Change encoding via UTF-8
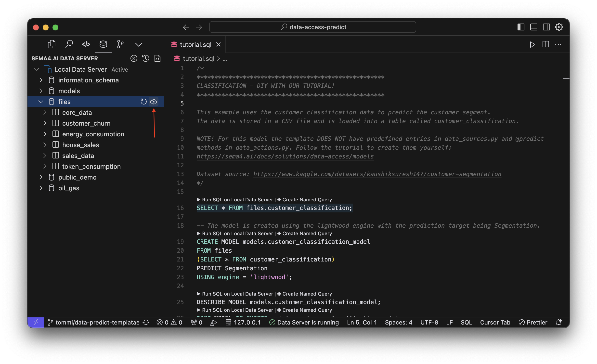 tap(429, 322)
